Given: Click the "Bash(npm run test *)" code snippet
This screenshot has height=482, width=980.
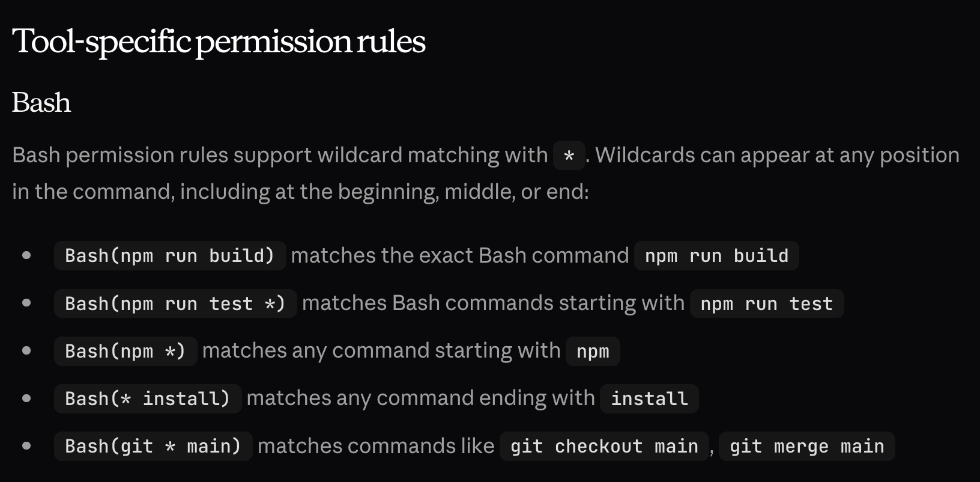Looking at the screenshot, I should point(175,304).
